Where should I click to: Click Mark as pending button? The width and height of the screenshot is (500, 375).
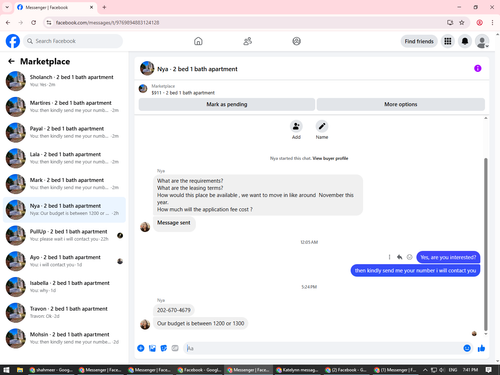point(227,104)
